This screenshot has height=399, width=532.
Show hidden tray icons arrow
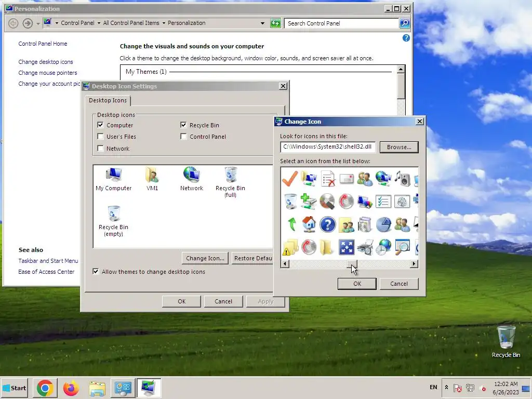pos(446,387)
